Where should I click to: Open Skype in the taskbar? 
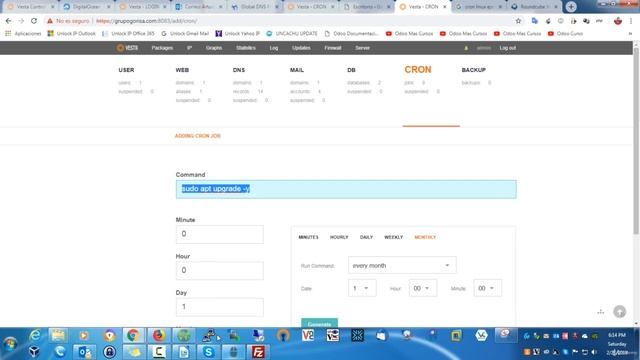pyautogui.click(x=208, y=352)
